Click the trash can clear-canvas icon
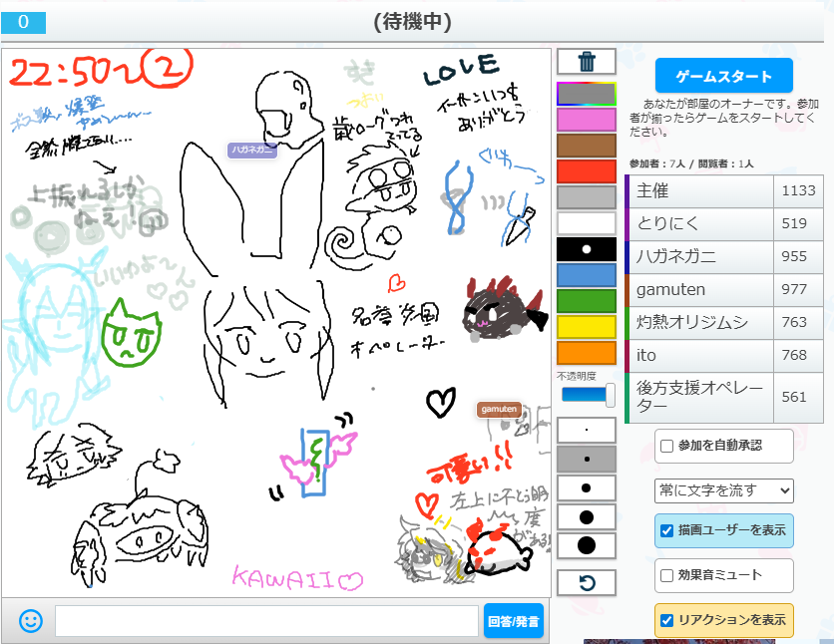This screenshot has height=644, width=834. [x=586, y=62]
